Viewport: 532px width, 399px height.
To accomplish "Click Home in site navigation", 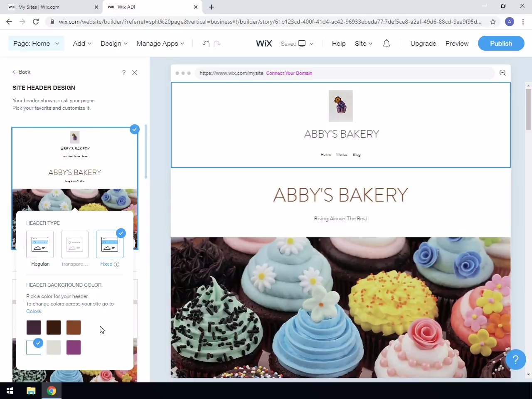I will [326, 155].
